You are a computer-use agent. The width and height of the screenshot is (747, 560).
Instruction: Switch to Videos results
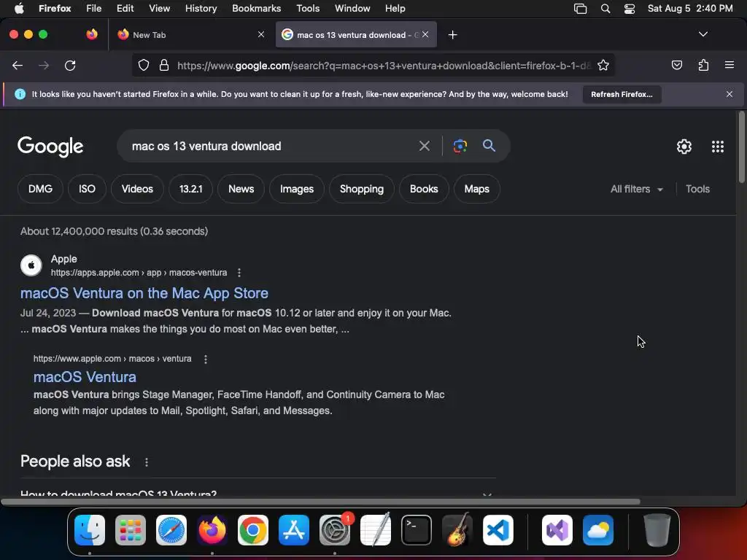click(x=137, y=189)
